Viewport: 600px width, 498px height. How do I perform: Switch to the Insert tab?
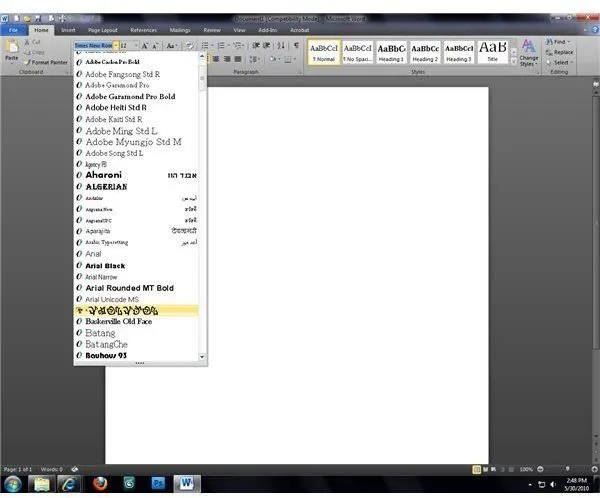[x=68, y=30]
